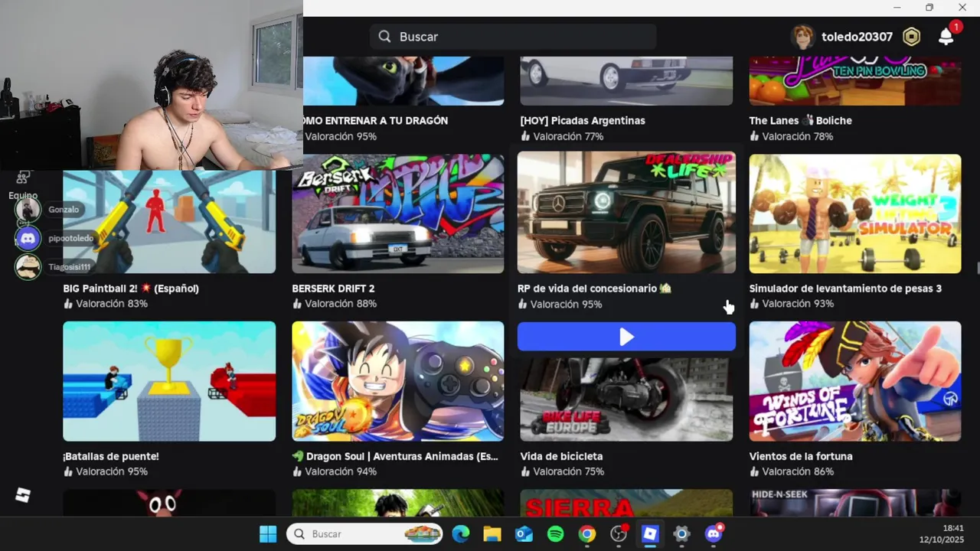The image size is (980, 551).
Task: Switch to OBS Studio in the taskbar
Action: point(619,533)
